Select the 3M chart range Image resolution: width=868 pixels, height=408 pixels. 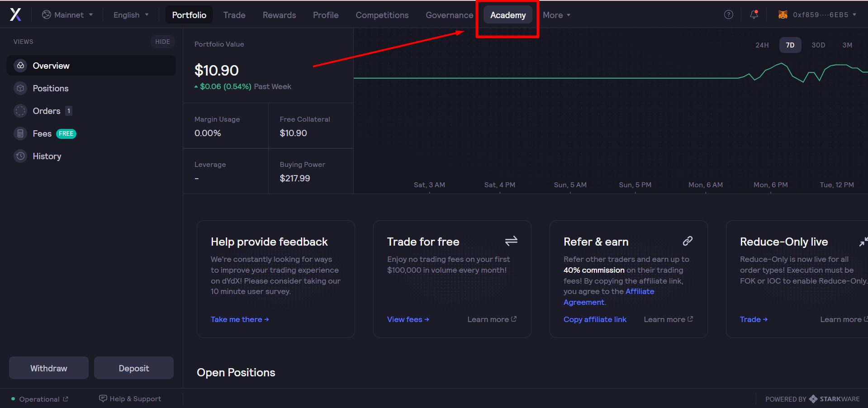click(x=847, y=45)
